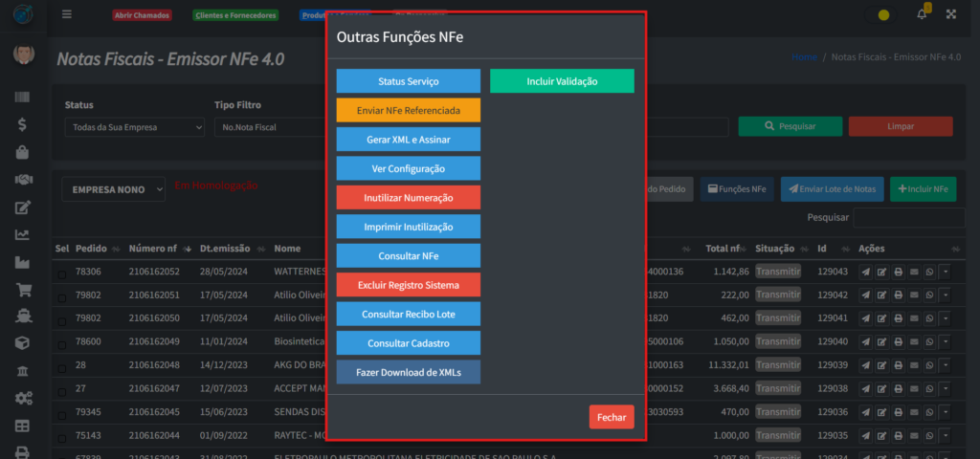The height and width of the screenshot is (459, 980).
Task: Tick the checkbox for pedido 78600 row
Action: [62, 343]
